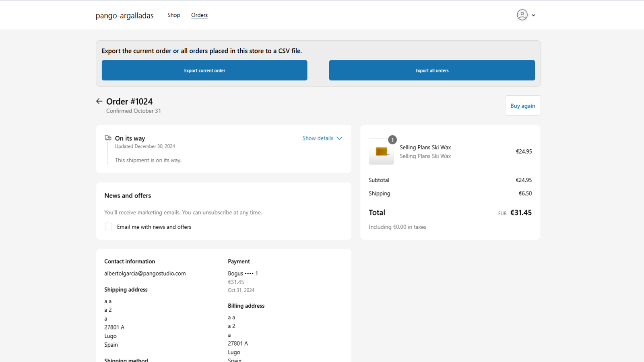Screen dimensions: 644x362
Task: Click the quantity badge on the product image
Action: point(392,140)
